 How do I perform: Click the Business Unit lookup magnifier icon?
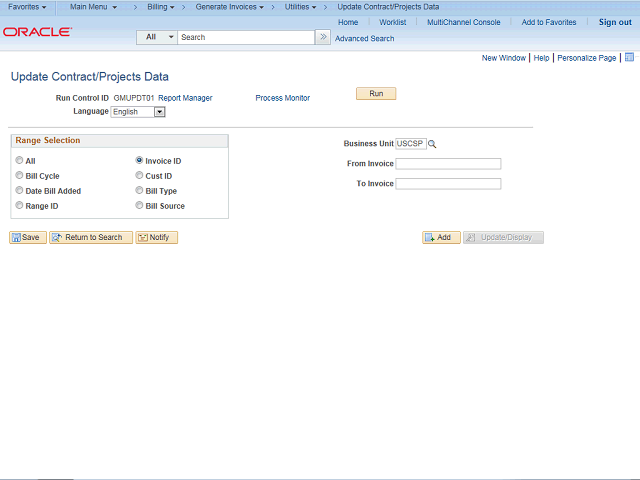click(x=432, y=144)
